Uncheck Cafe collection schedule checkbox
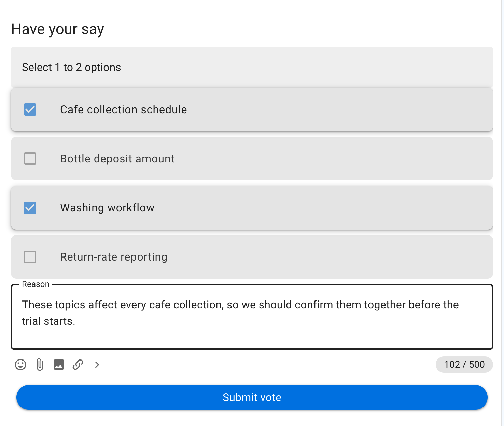Viewport: 504px width, 426px height. click(30, 109)
